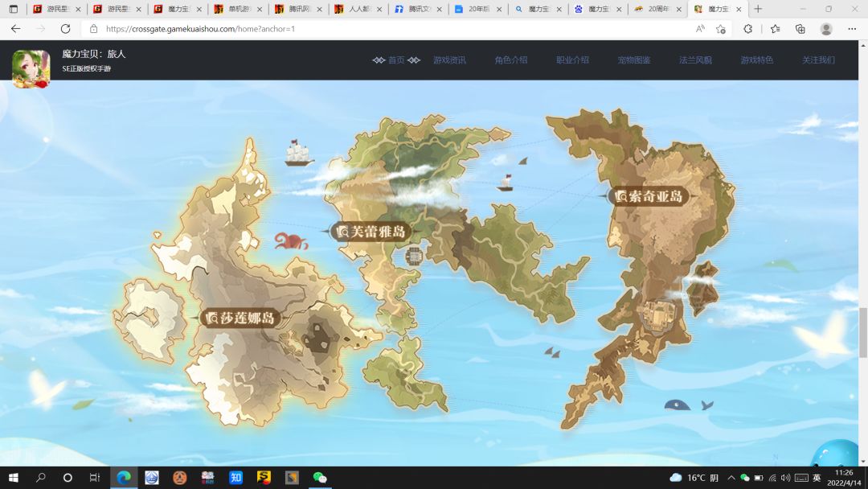868x489 pixels.
Task: Open 角色介绍 navigation item
Action: pos(511,60)
